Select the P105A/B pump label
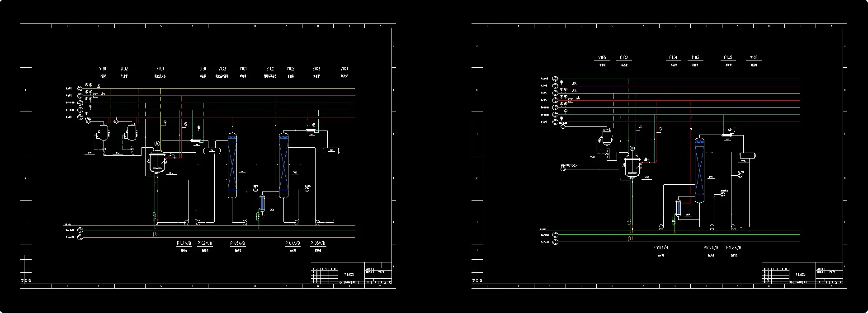Image resolution: width=868 pixels, height=313 pixels. [318, 243]
